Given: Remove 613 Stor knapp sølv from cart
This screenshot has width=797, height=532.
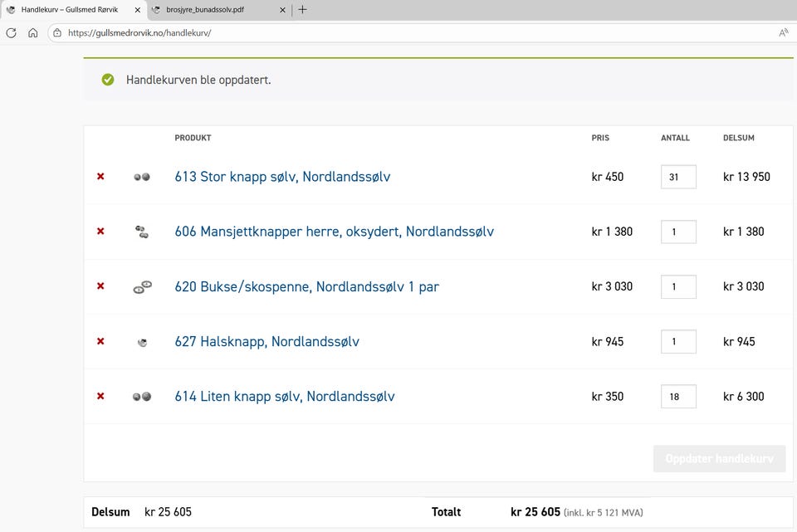Looking at the screenshot, I should point(100,176).
